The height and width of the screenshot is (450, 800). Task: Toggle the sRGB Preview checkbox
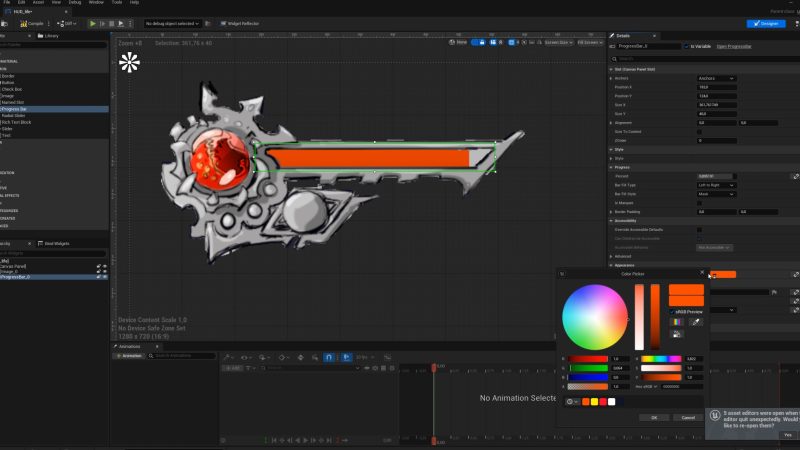coord(673,311)
